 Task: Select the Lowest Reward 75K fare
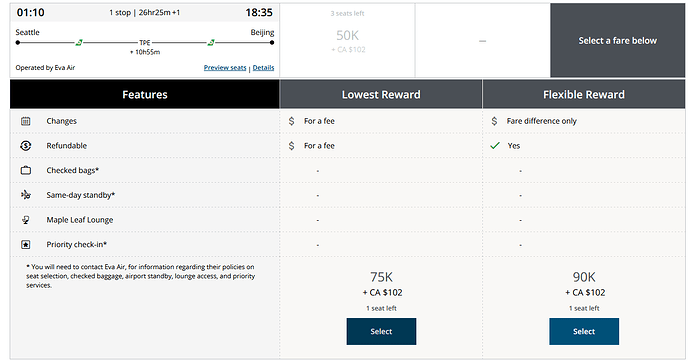click(381, 332)
